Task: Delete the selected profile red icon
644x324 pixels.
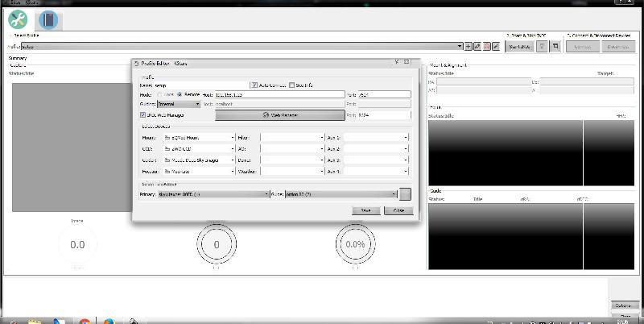Action: point(487,47)
